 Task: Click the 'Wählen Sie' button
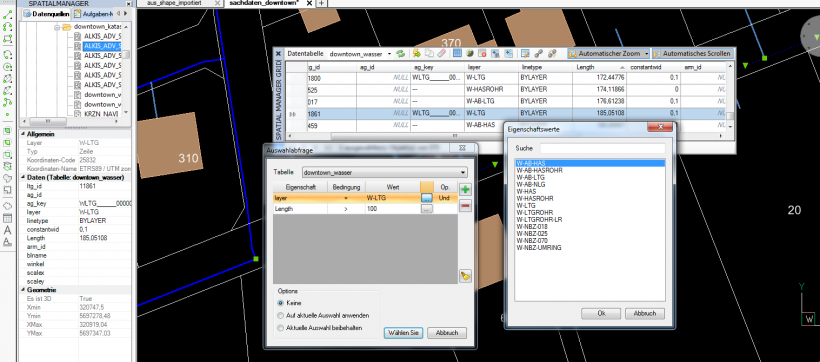[x=403, y=333]
